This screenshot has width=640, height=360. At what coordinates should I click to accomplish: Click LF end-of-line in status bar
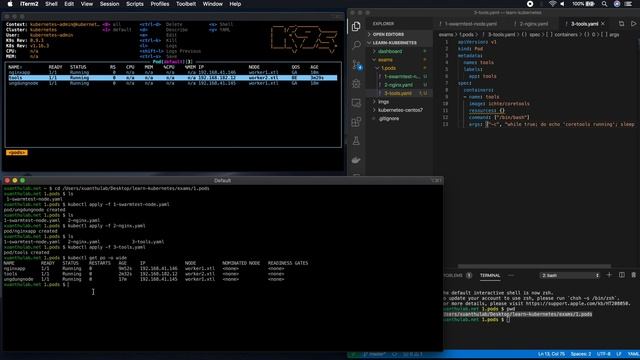click(619, 354)
